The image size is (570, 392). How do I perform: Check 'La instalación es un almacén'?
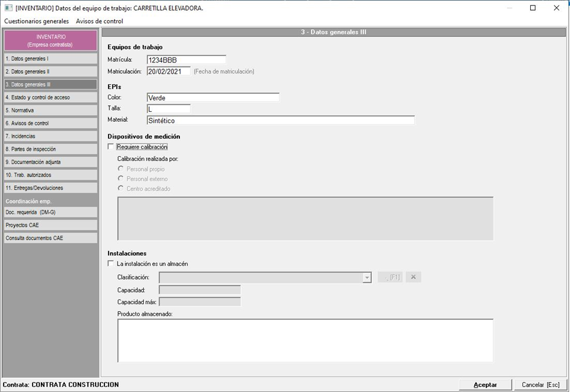110,264
